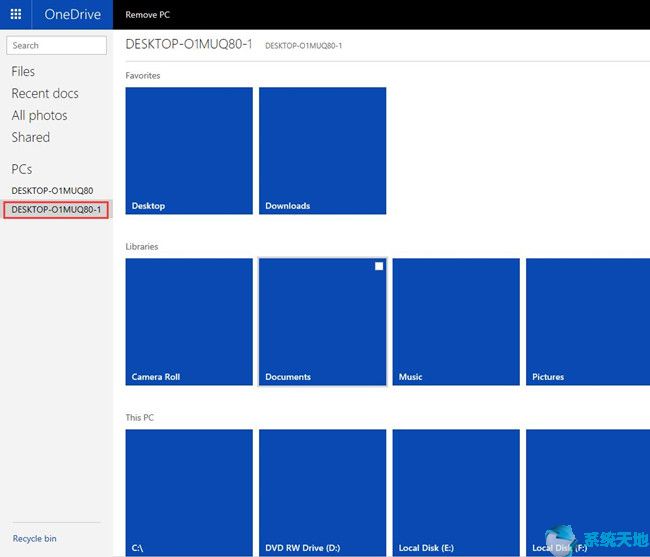Select DESKTOP-O1MUQ80 in the PCs list

[52, 191]
